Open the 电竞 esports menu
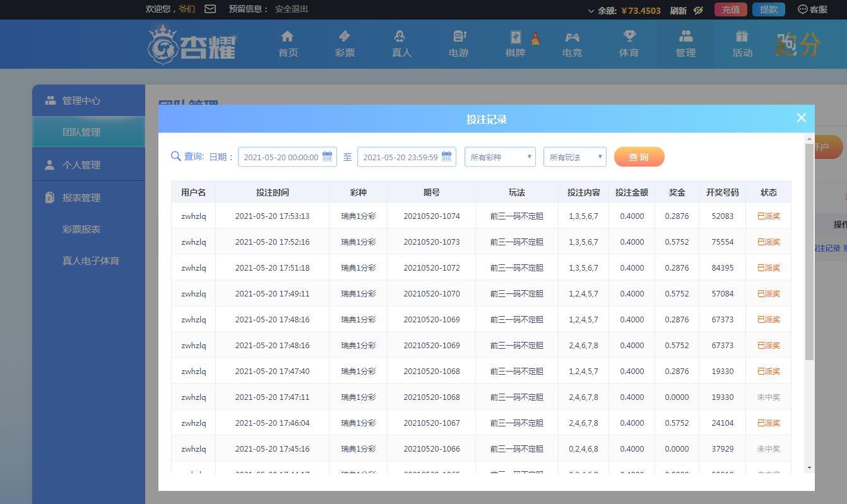This screenshot has height=504, width=847. (572, 44)
